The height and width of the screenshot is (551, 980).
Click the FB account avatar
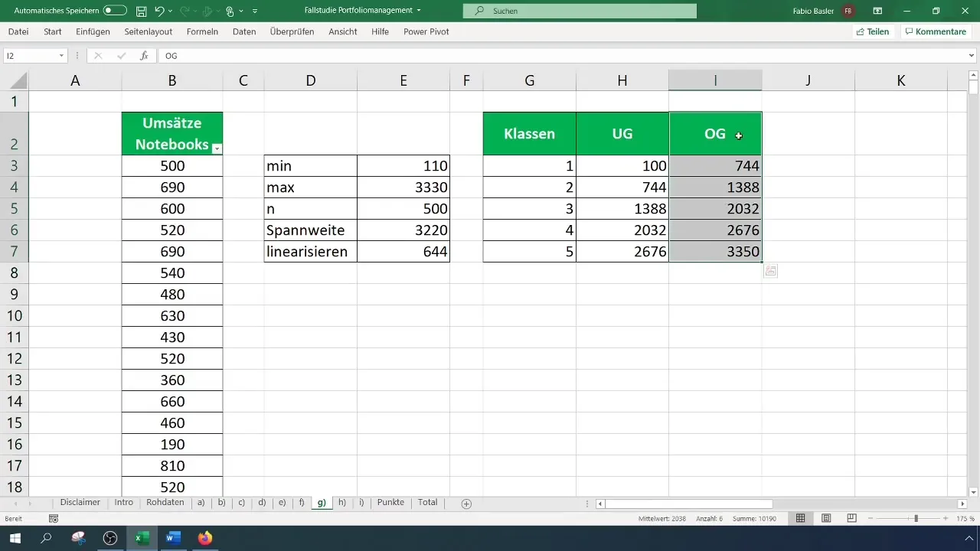click(848, 11)
